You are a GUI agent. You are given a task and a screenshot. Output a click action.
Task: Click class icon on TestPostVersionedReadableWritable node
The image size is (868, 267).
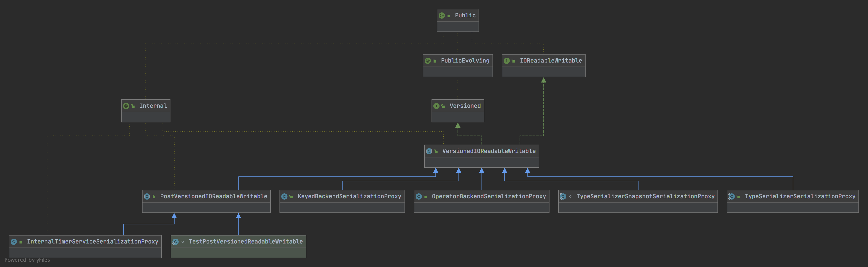176,241
